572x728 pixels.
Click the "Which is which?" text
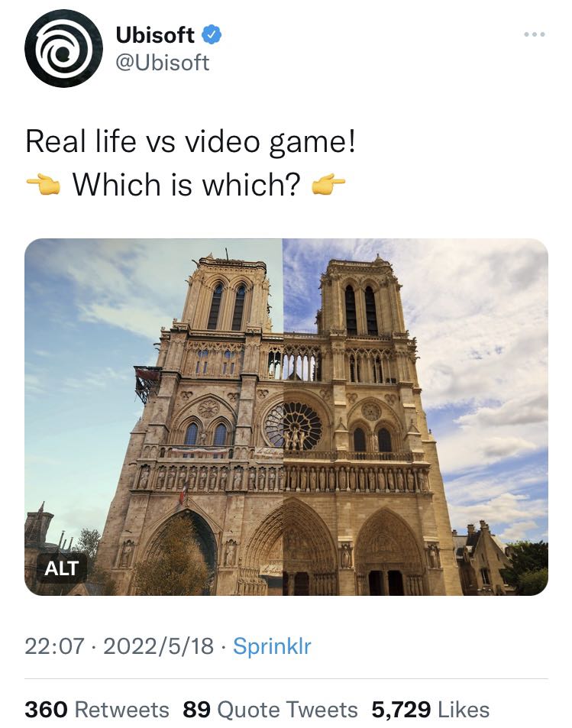coord(186,184)
